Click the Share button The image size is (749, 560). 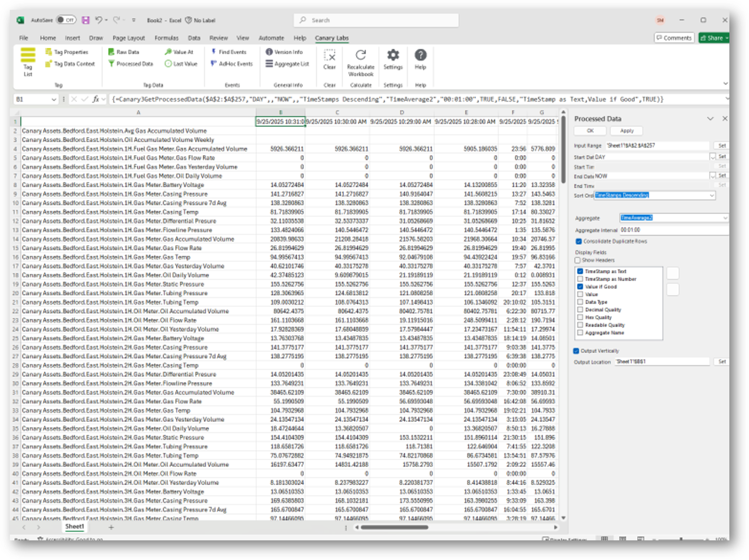(x=713, y=38)
